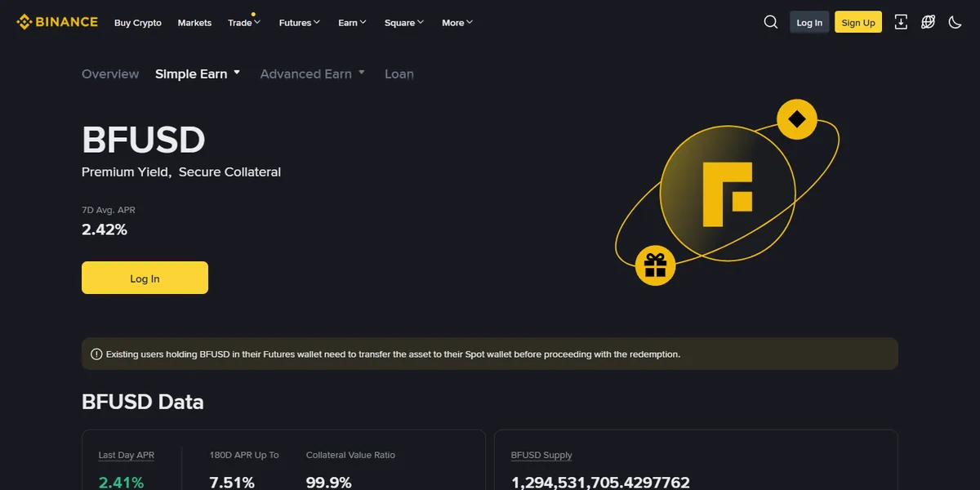Click the download app icon
Viewport: 980px width, 490px height.
click(x=901, y=22)
